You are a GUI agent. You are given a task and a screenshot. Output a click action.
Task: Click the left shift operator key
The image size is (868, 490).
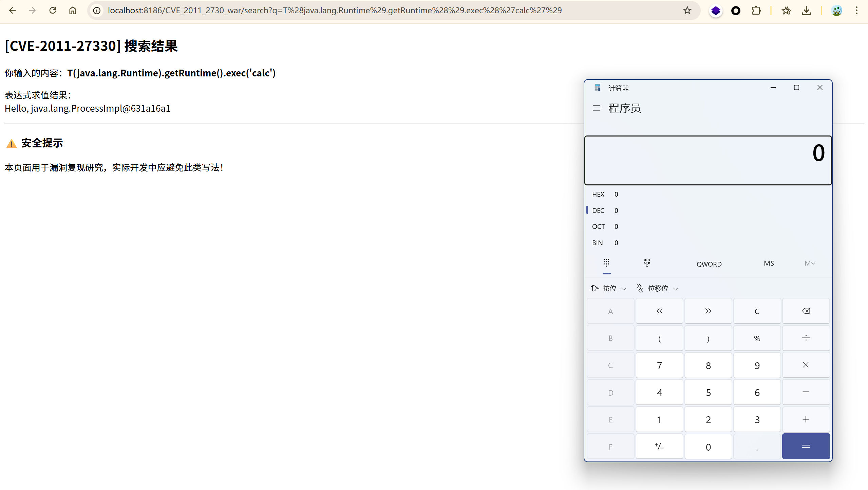pyautogui.click(x=659, y=311)
